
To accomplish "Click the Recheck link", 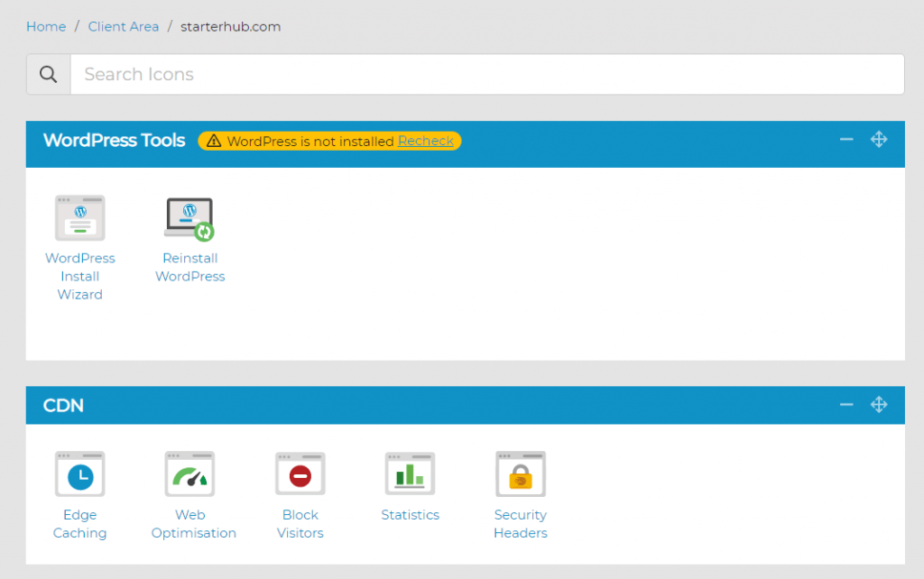I will point(426,141).
